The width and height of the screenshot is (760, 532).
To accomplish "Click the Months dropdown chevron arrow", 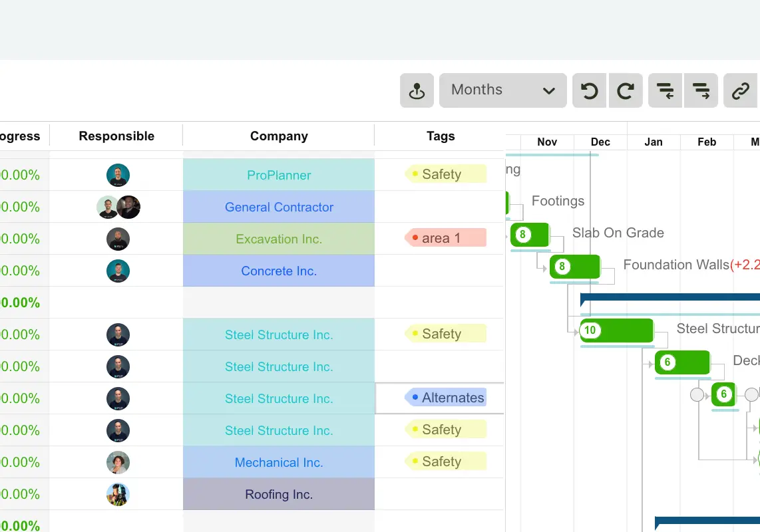I will tap(548, 90).
